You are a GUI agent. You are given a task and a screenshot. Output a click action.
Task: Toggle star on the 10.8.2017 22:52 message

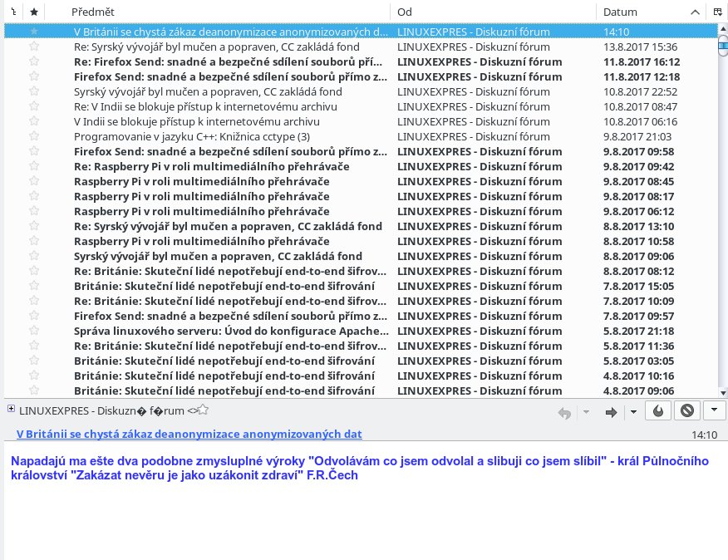34,91
